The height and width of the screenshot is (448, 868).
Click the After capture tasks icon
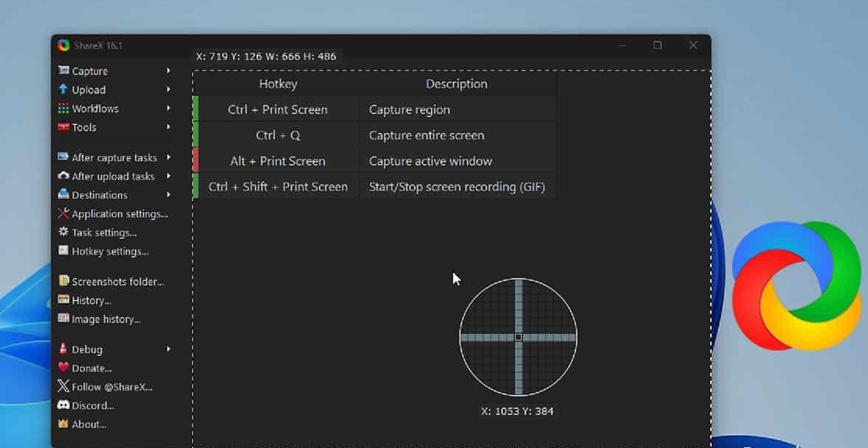pyautogui.click(x=63, y=156)
